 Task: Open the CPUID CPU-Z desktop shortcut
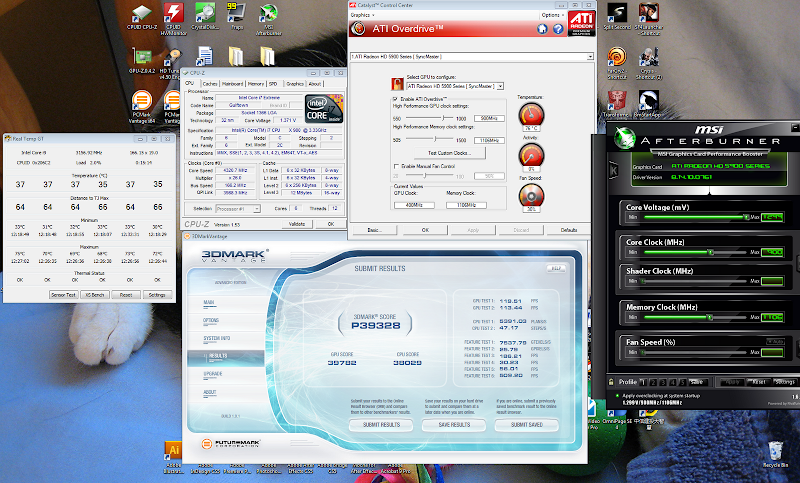click(141, 17)
